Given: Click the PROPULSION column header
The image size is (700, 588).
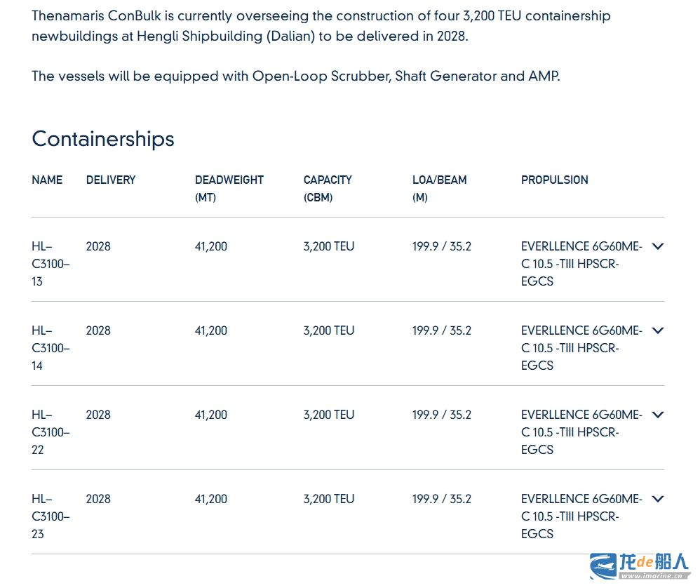Looking at the screenshot, I should click(x=555, y=180).
